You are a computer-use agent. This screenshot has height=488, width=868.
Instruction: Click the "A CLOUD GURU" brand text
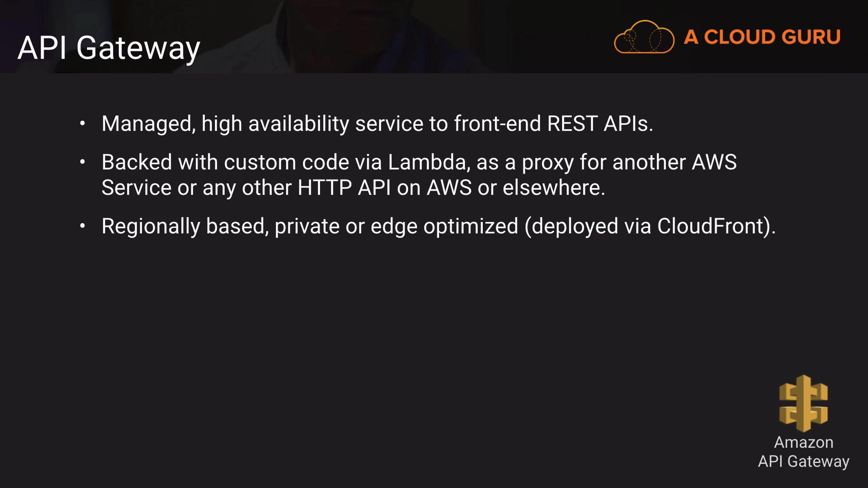[x=762, y=37]
